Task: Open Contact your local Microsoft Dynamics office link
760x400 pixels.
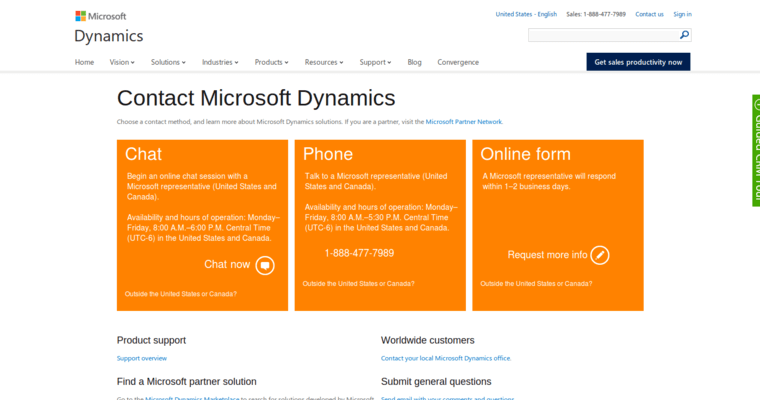Action: 446,358
